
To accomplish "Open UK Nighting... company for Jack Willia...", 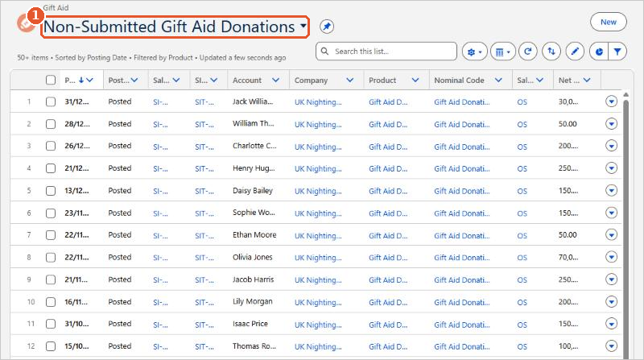I will [x=318, y=102].
